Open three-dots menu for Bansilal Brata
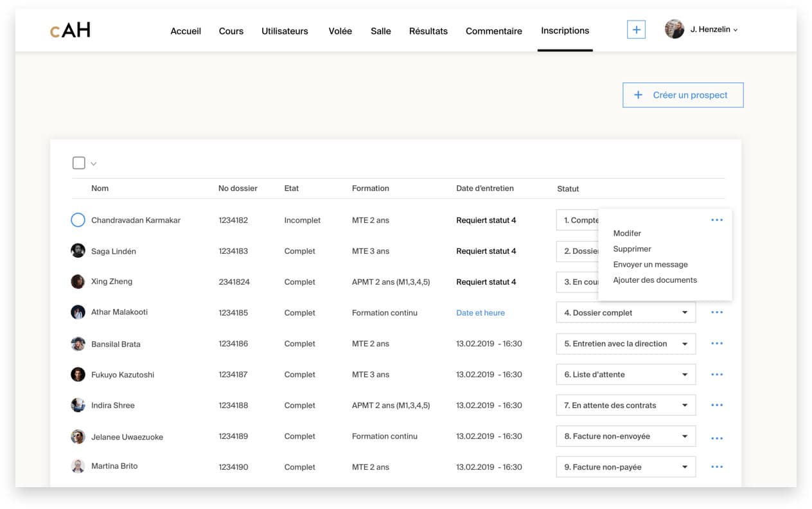This screenshot has width=812, height=509. [x=717, y=343]
